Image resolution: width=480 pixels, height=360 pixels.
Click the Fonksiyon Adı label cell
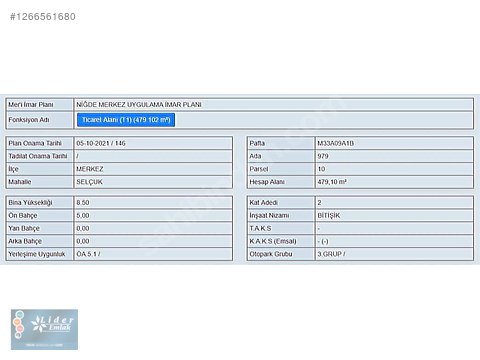[x=40, y=120]
